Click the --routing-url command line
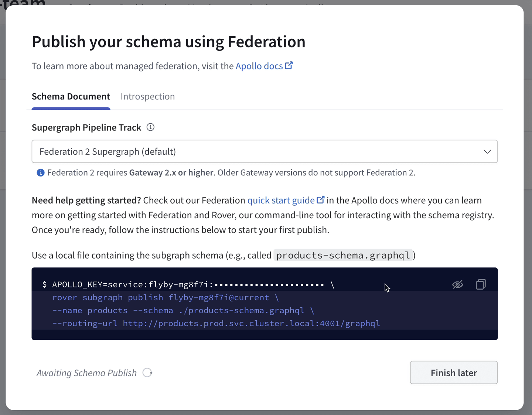Screen dimensions: 532x415 [216, 323]
